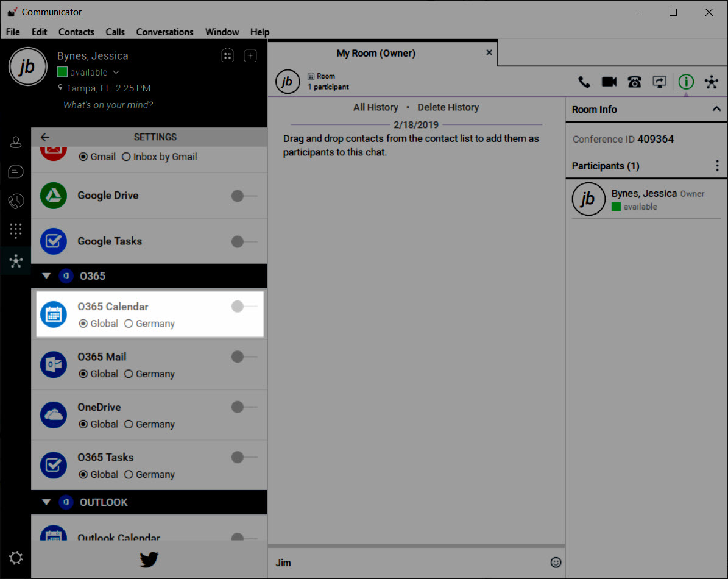Screen dimensions: 728x579
Task: Enable the OneDrive toggle
Action: point(244,407)
